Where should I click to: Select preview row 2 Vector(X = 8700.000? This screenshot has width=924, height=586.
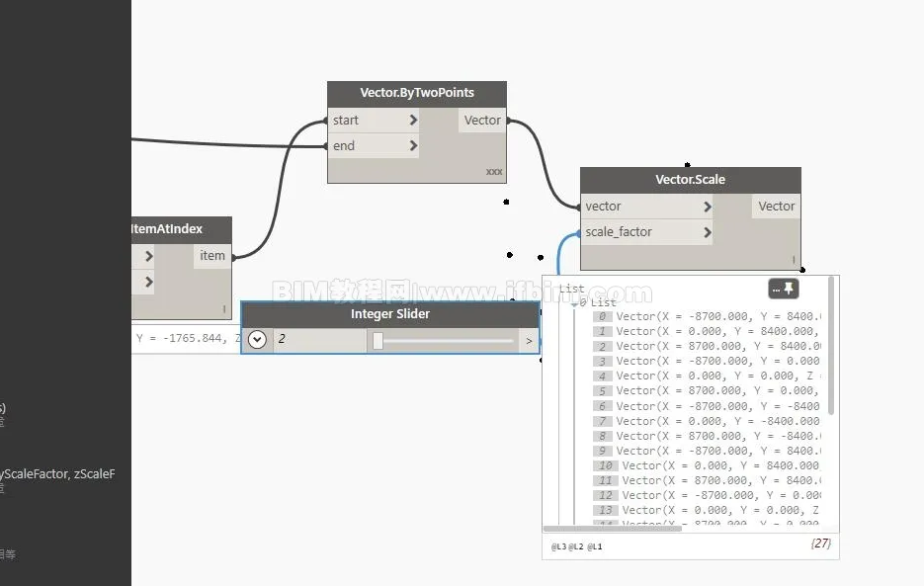point(708,346)
